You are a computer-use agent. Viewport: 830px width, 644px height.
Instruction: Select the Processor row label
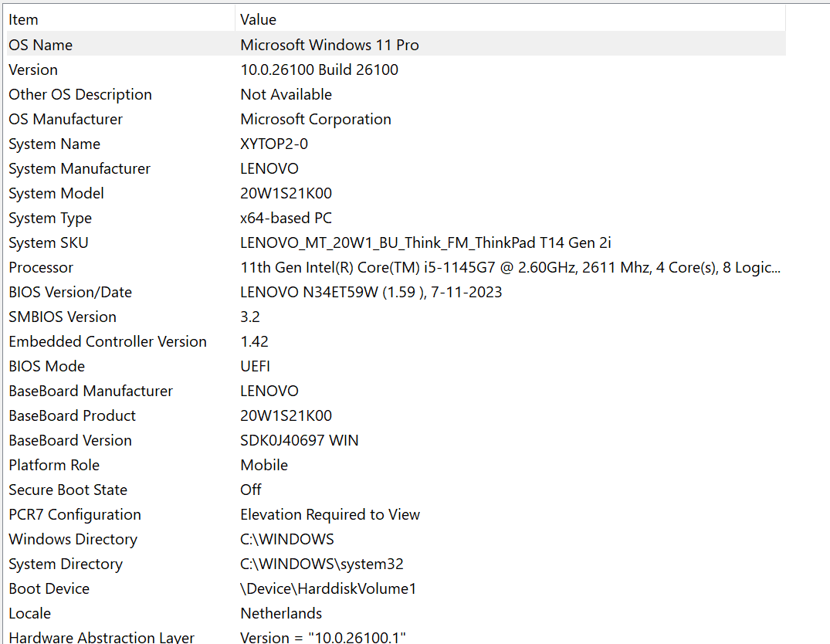[41, 267]
